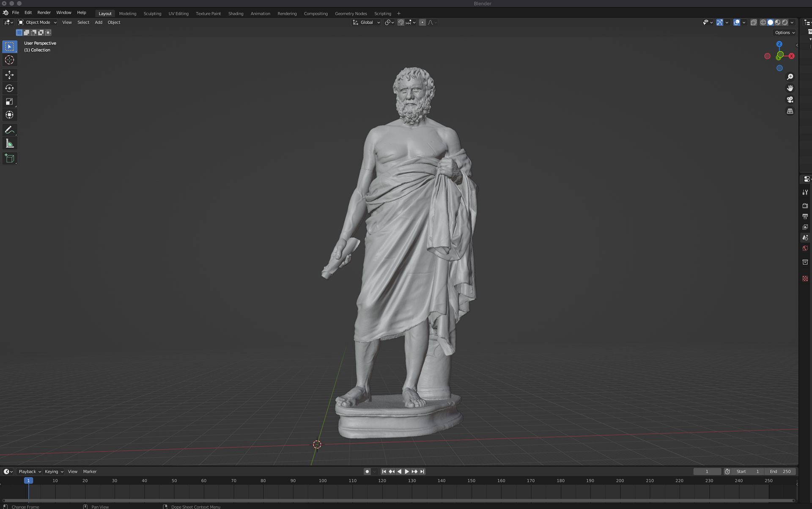
Task: Open the Texture properties tab
Action: click(805, 278)
